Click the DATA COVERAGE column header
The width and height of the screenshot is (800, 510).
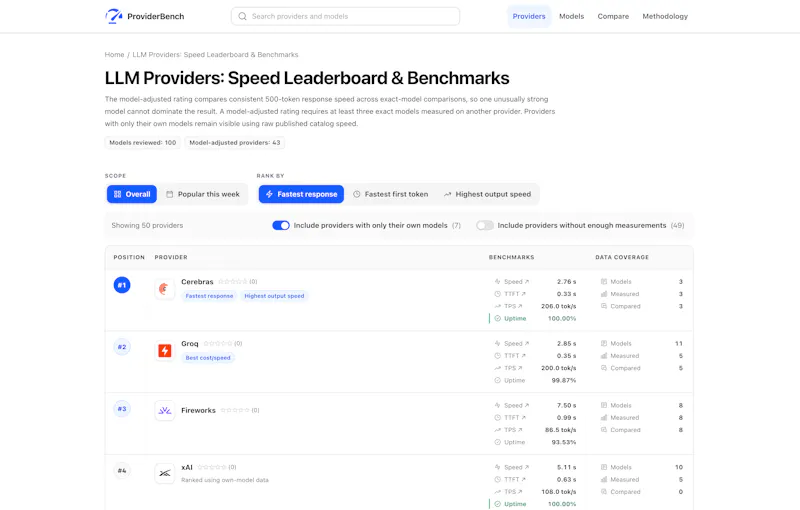pos(622,258)
